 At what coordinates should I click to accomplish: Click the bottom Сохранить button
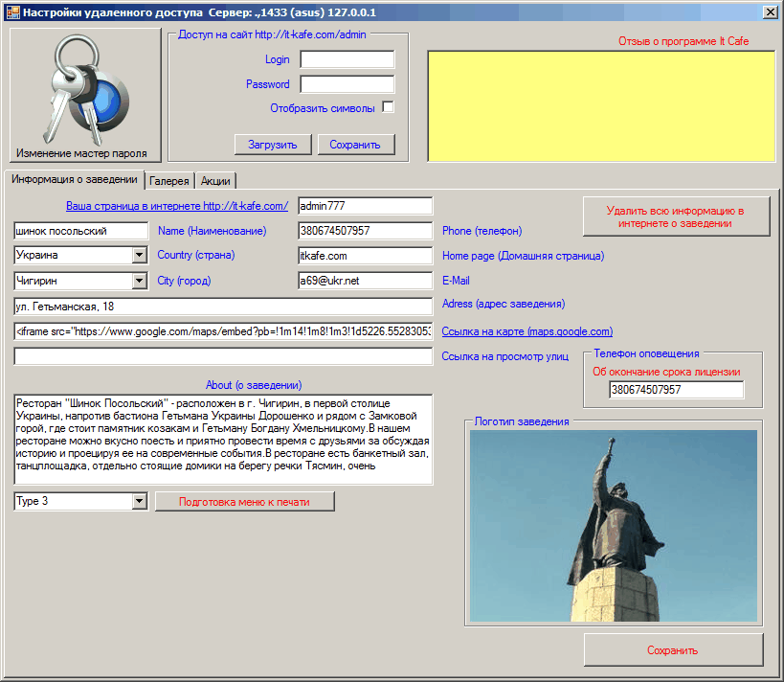tap(673, 650)
